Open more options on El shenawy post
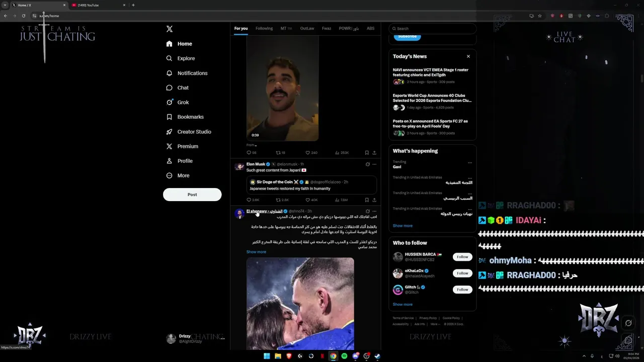This screenshot has height=362, width=644. click(374, 211)
